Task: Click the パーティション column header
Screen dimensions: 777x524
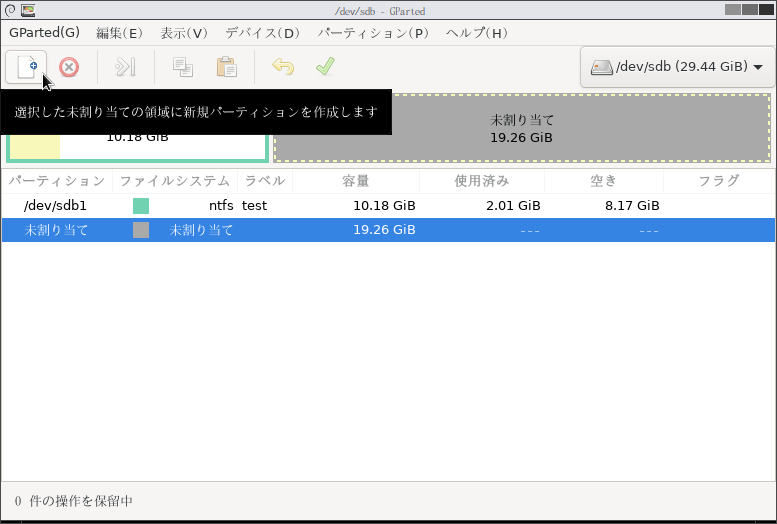Action: (57, 181)
